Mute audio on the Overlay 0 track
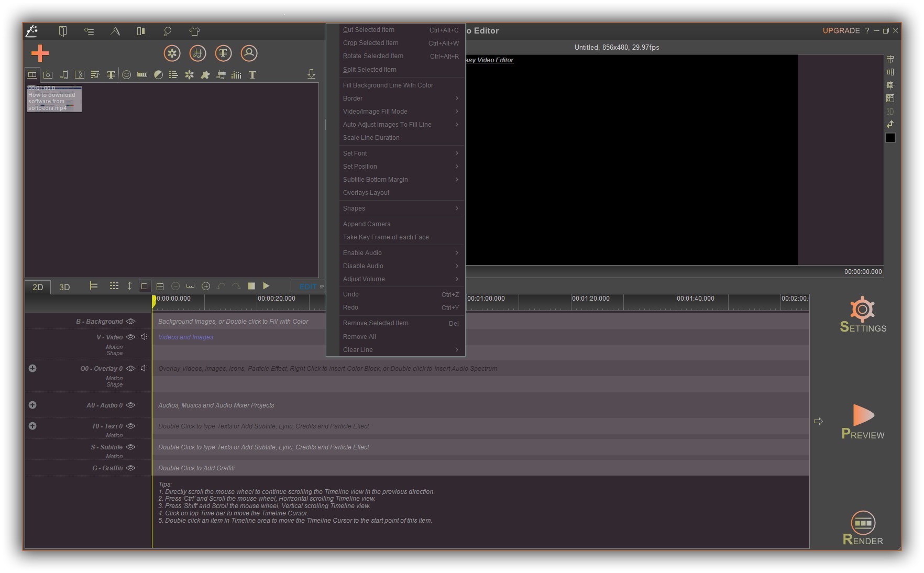924x573 pixels. [144, 368]
